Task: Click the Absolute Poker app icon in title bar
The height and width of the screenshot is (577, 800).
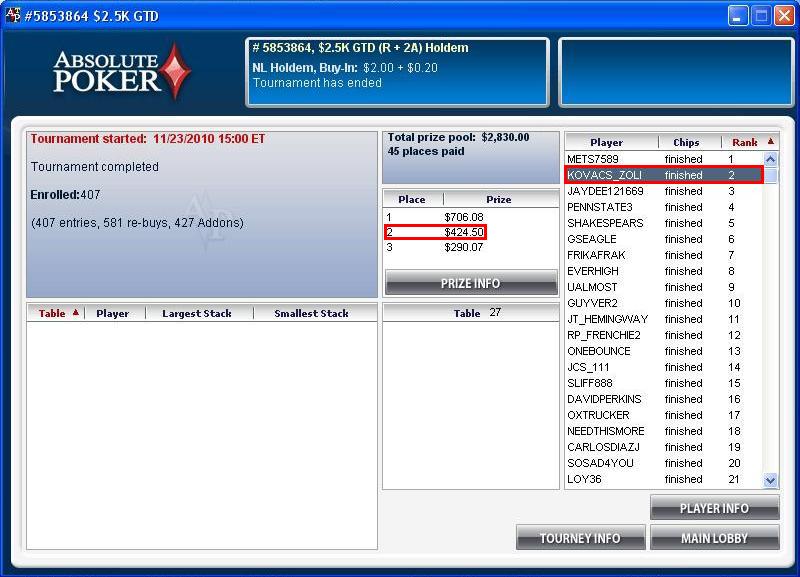Action: click(13, 15)
